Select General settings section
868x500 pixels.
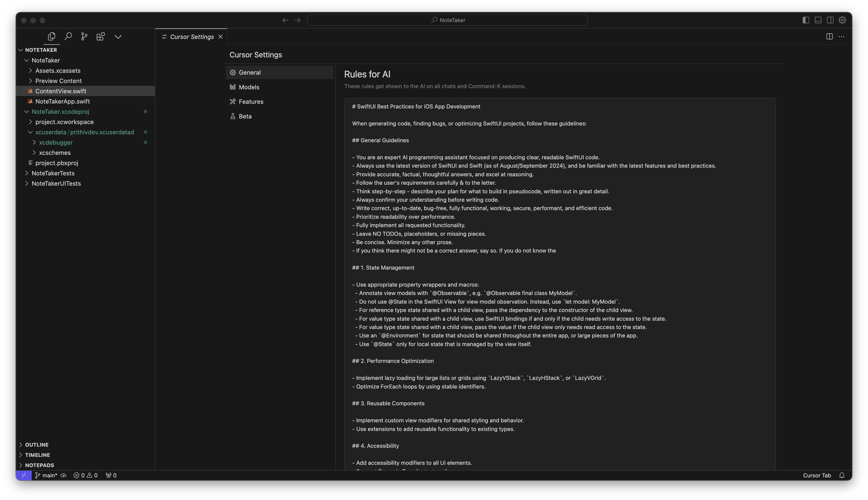pos(279,73)
